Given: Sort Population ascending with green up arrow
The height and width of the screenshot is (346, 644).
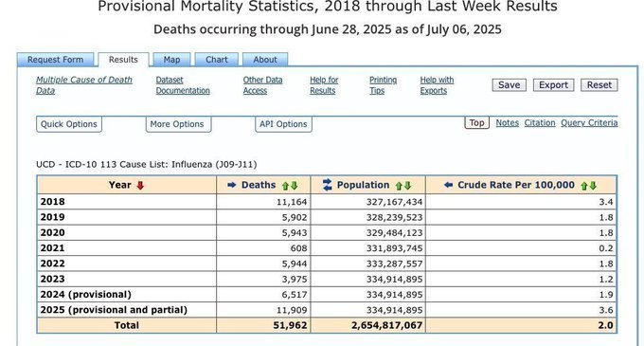Looking at the screenshot, I should coord(399,186).
